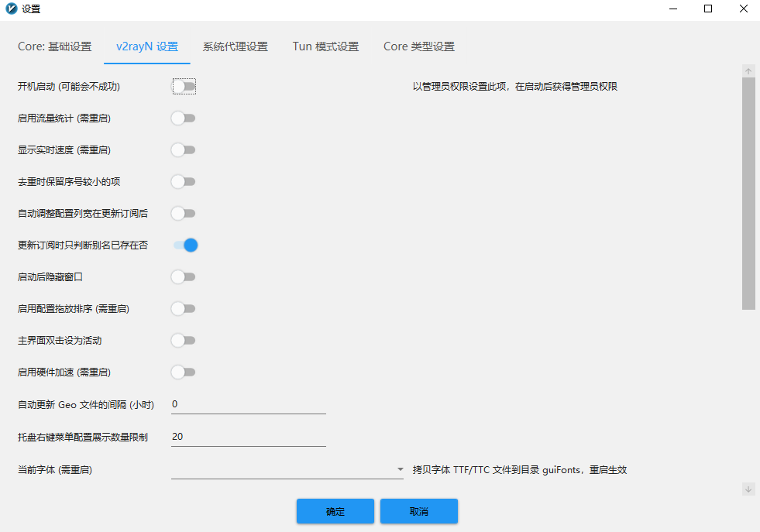Click the 托盘右键菜单配置展示数量限制 input field
Image resolution: width=760 pixels, height=532 pixels.
[248, 437]
